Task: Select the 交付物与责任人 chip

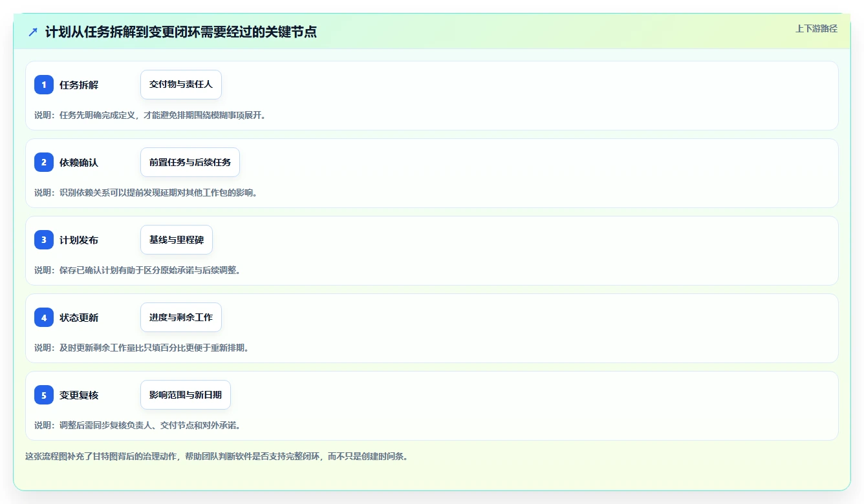Action: click(x=181, y=85)
